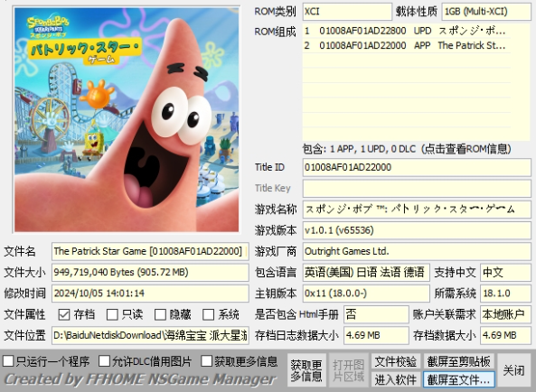Click the 文件名 file name field
The width and height of the screenshot is (536, 392).
click(150, 251)
